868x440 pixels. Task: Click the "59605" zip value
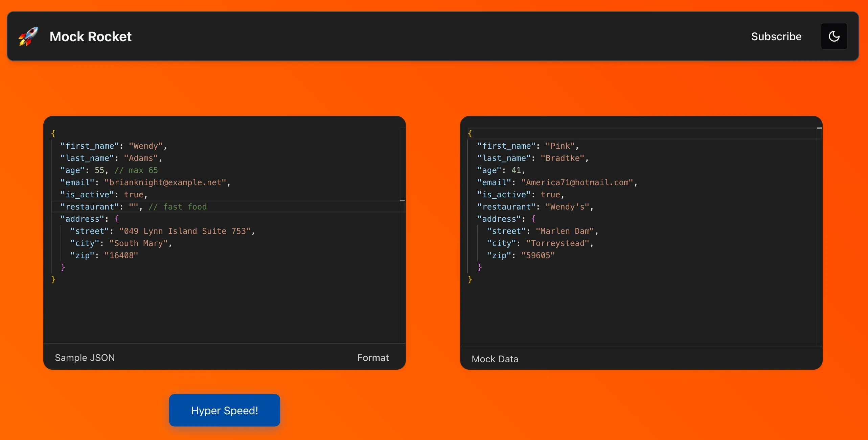point(538,255)
